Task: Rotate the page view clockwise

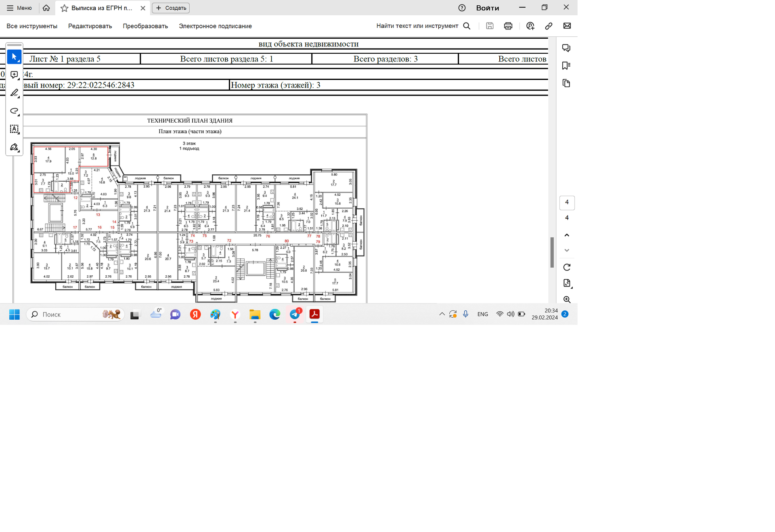Action: pos(566,267)
